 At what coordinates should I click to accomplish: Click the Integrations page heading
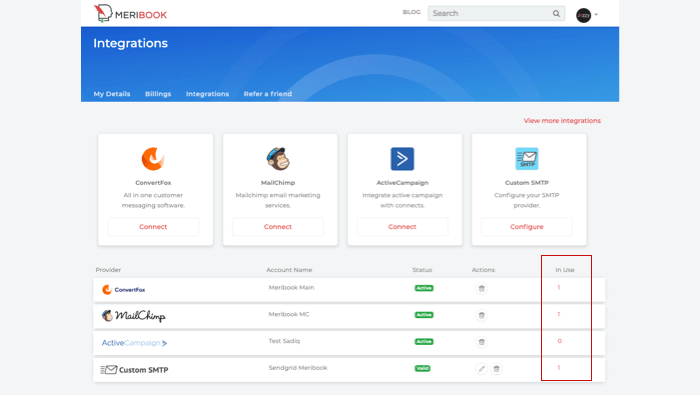tap(130, 43)
